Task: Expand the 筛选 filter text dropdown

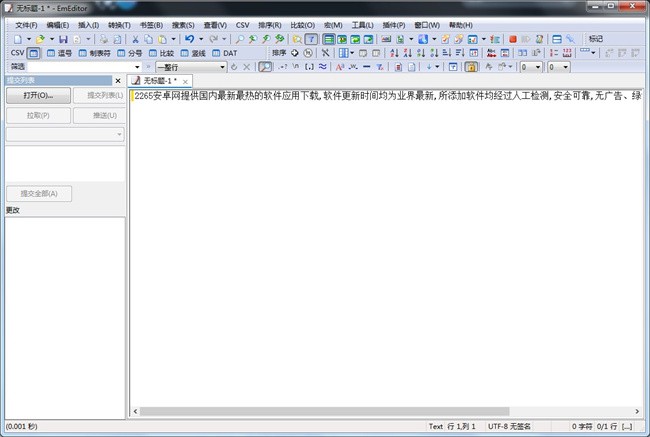Action: (138, 67)
